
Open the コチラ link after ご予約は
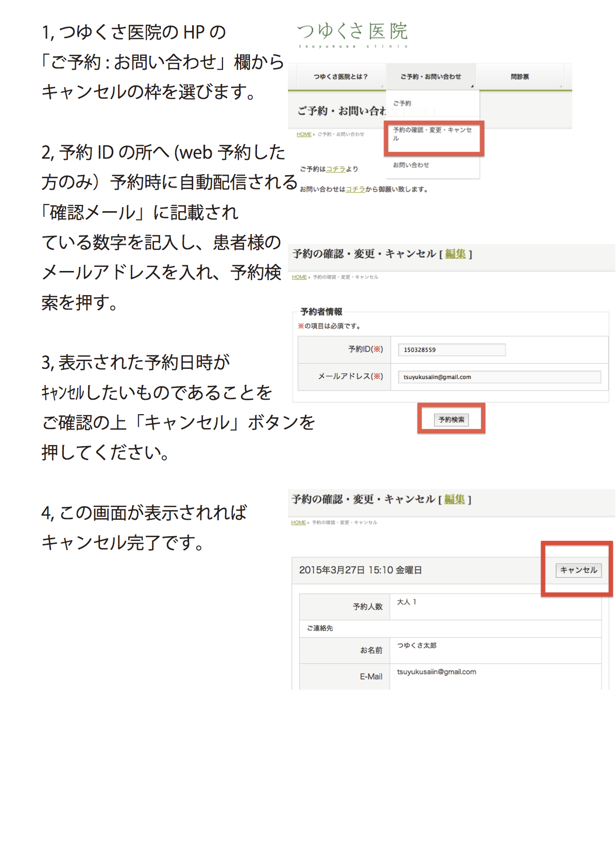(336, 169)
